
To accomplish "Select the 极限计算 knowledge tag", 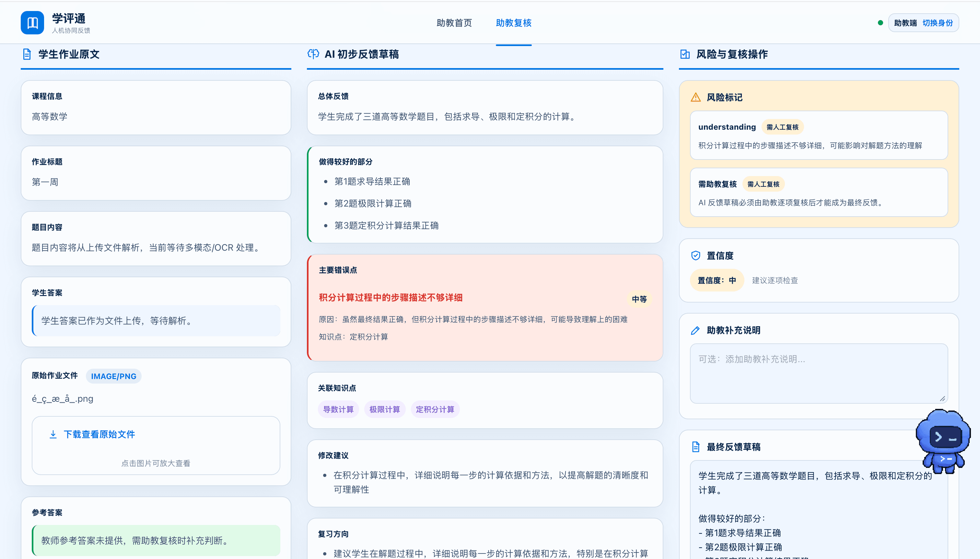I will tap(384, 409).
